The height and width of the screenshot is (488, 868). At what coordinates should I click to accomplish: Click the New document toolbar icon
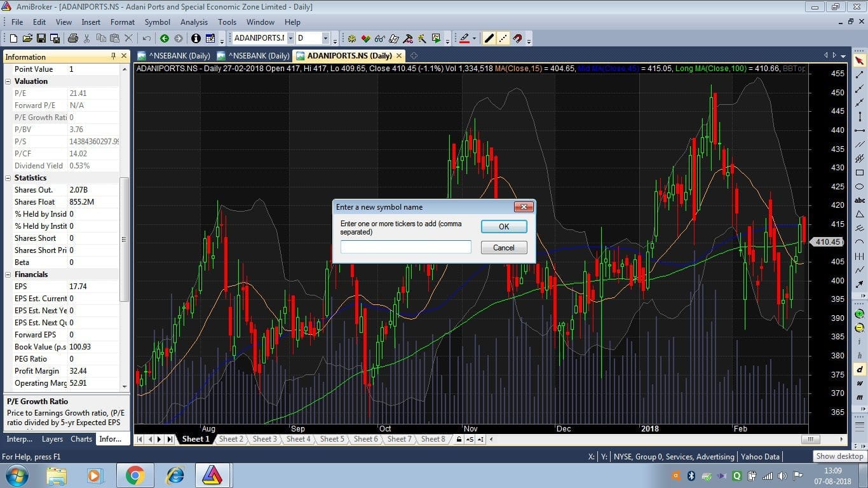tap(13, 39)
